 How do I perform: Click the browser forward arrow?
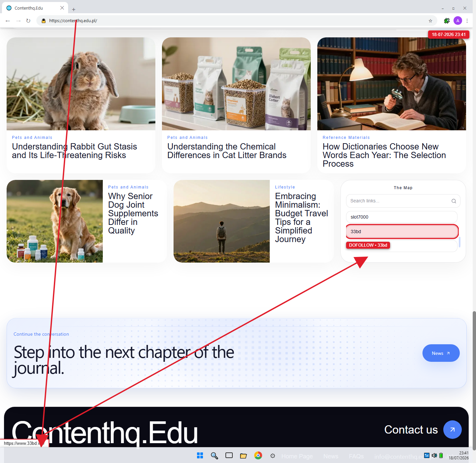click(19, 21)
